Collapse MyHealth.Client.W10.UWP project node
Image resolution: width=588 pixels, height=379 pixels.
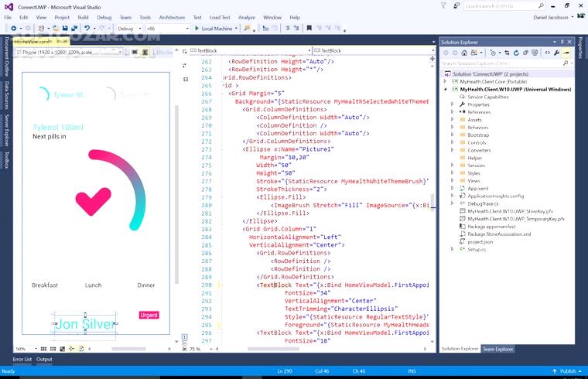click(x=445, y=89)
